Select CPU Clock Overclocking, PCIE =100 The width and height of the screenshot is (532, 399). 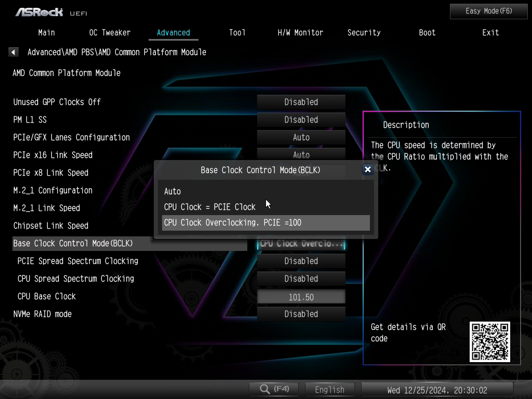click(265, 222)
